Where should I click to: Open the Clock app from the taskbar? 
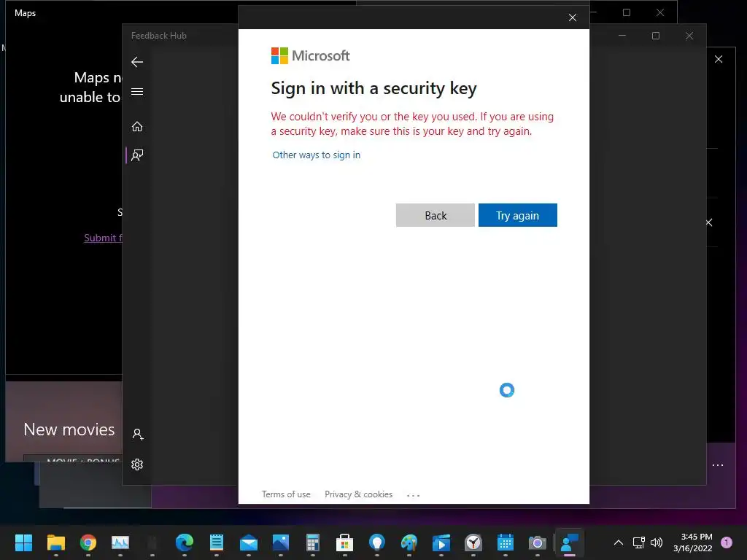[x=473, y=542]
